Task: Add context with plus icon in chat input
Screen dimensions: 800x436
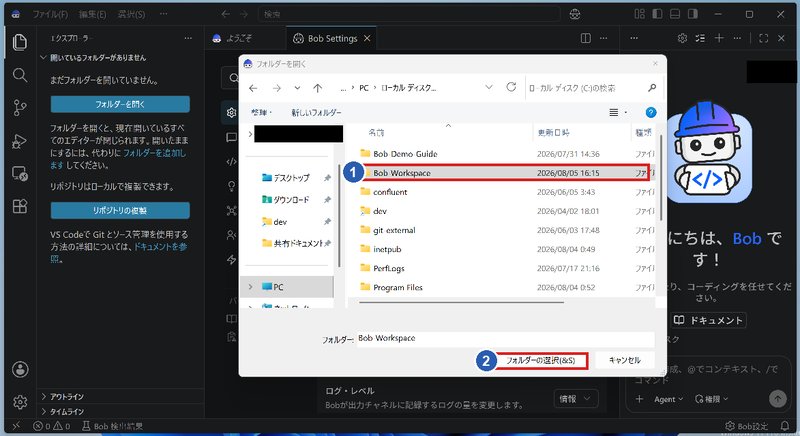Action: pyautogui.click(x=639, y=399)
